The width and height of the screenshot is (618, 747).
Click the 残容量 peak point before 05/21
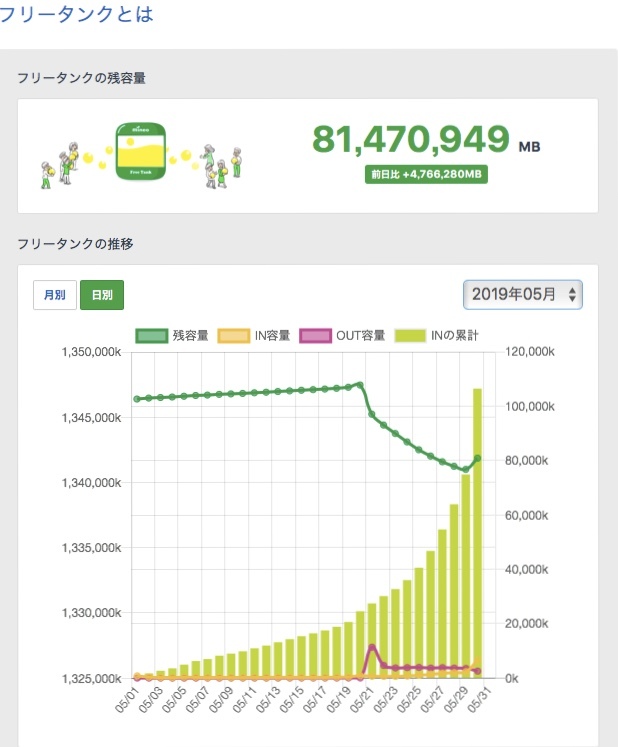pyautogui.click(x=360, y=384)
